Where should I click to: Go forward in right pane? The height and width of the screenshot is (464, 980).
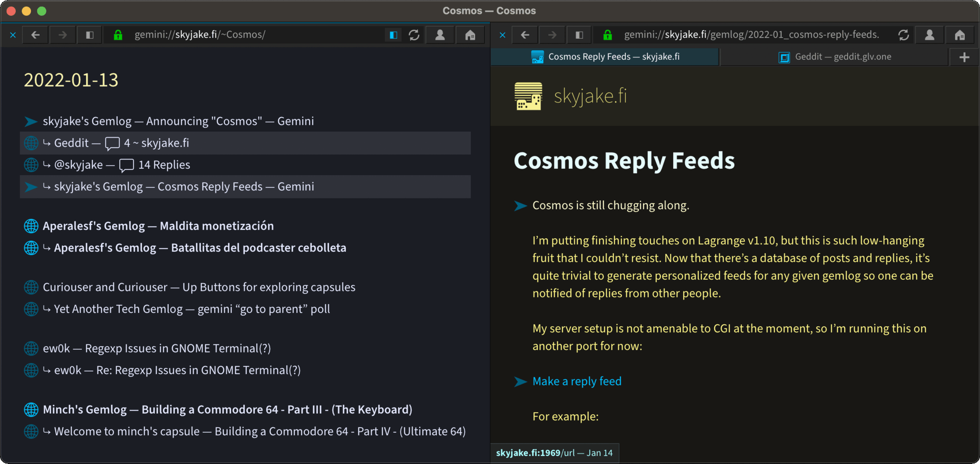click(552, 35)
